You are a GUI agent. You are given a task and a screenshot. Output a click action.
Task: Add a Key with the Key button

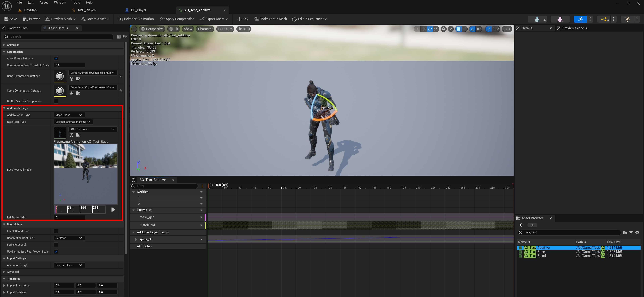242,19
